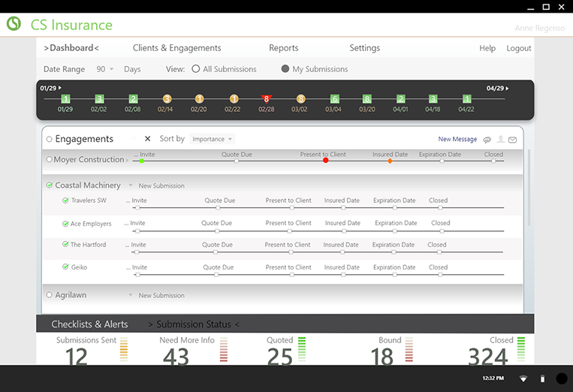Switch to the Reports tab
The height and width of the screenshot is (392, 573).
[283, 48]
